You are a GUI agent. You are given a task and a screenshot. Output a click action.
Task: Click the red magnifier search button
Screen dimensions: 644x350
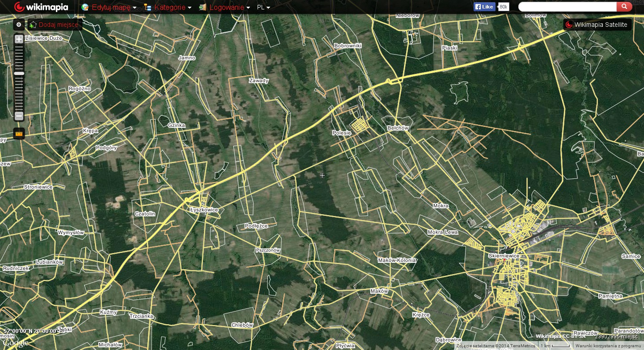click(x=624, y=7)
